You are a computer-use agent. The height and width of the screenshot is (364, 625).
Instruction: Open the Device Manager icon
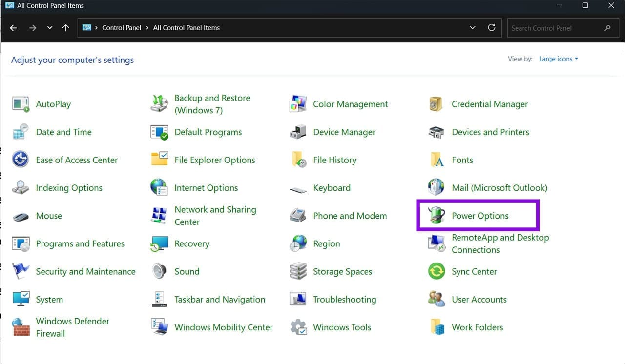(298, 132)
